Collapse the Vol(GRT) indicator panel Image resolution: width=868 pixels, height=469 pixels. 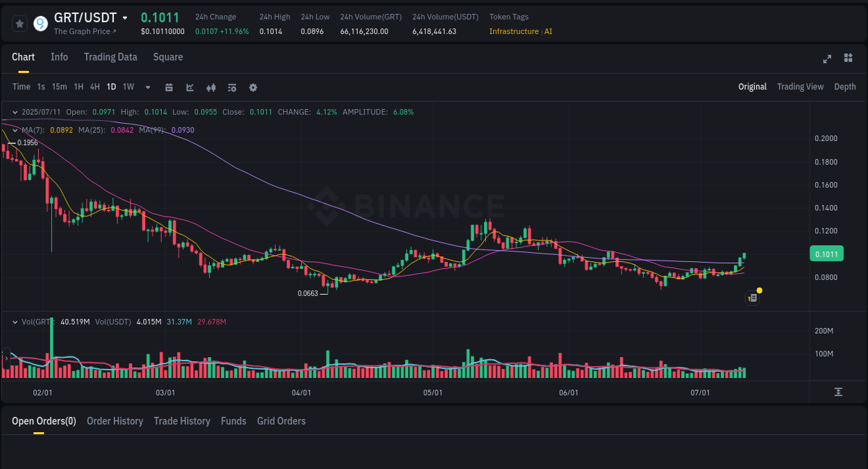[x=15, y=321]
